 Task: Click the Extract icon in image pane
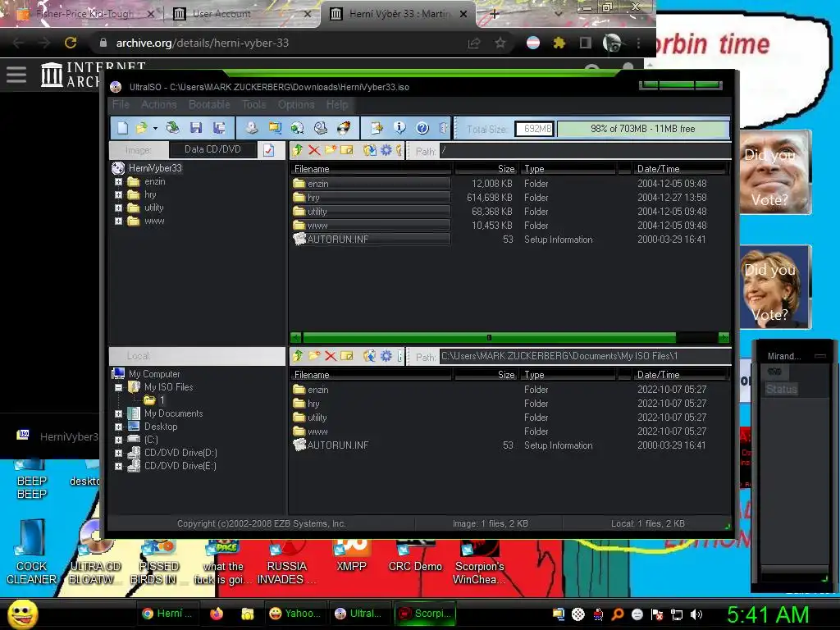click(x=369, y=151)
